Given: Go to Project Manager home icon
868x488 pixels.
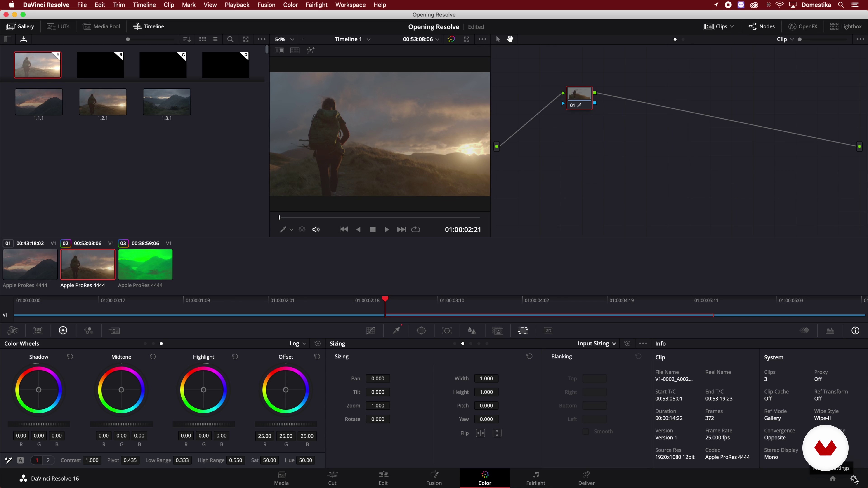Looking at the screenshot, I should [x=833, y=479].
